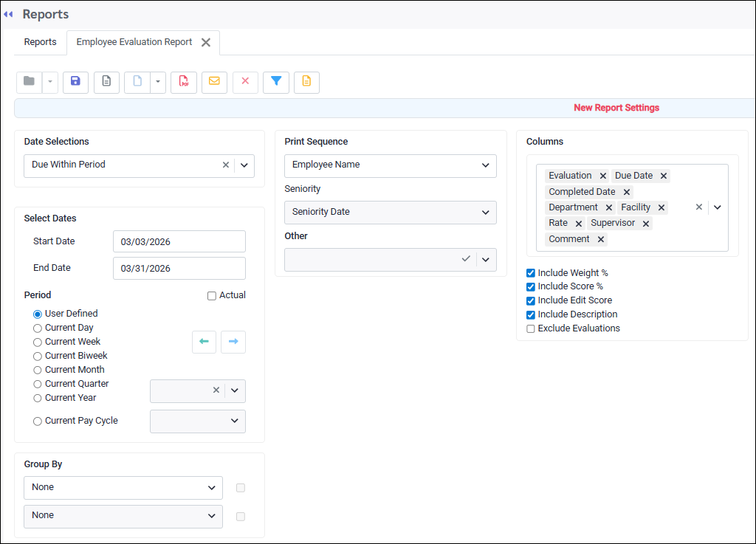
Task: Close the Employee Evaluation Report tab
Action: (206, 43)
